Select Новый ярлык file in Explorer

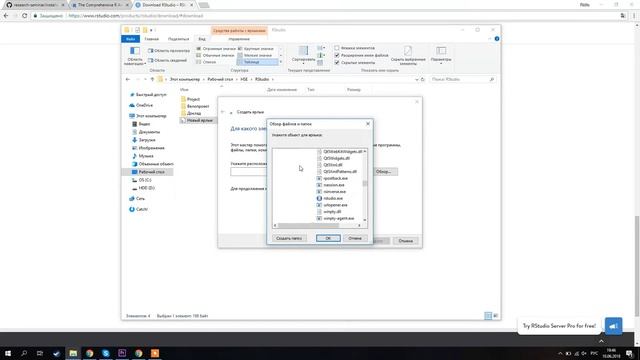point(197,120)
